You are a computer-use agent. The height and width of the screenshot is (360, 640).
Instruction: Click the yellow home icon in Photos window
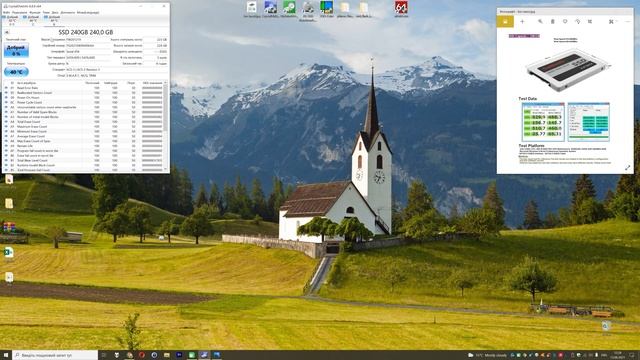coord(505,22)
